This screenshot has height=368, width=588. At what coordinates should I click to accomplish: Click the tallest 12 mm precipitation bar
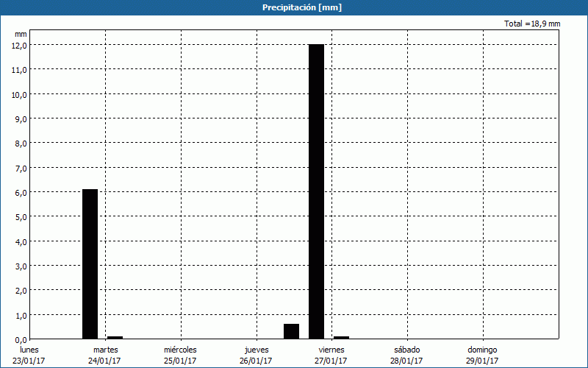coord(316,191)
